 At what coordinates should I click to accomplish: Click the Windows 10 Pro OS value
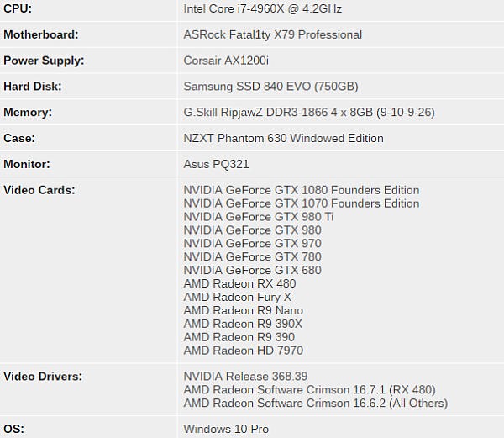point(226,429)
